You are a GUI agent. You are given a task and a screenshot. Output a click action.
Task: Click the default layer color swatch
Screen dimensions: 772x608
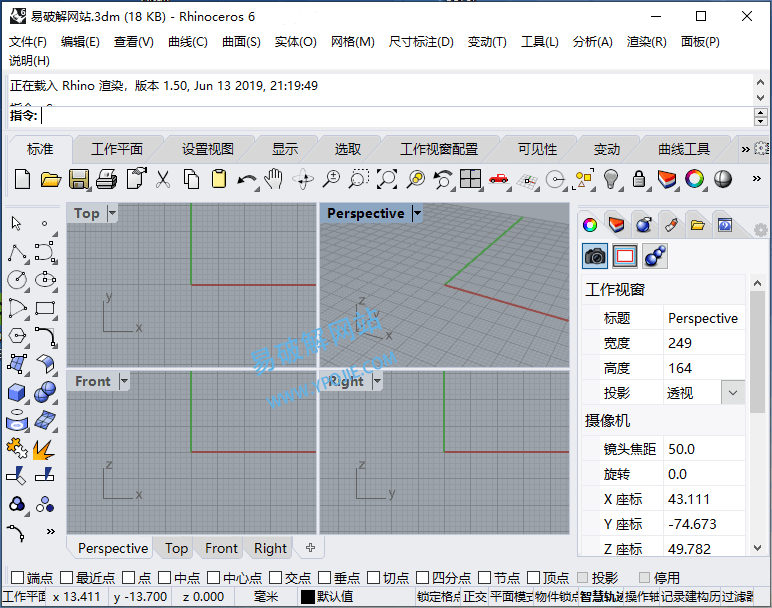point(308,597)
